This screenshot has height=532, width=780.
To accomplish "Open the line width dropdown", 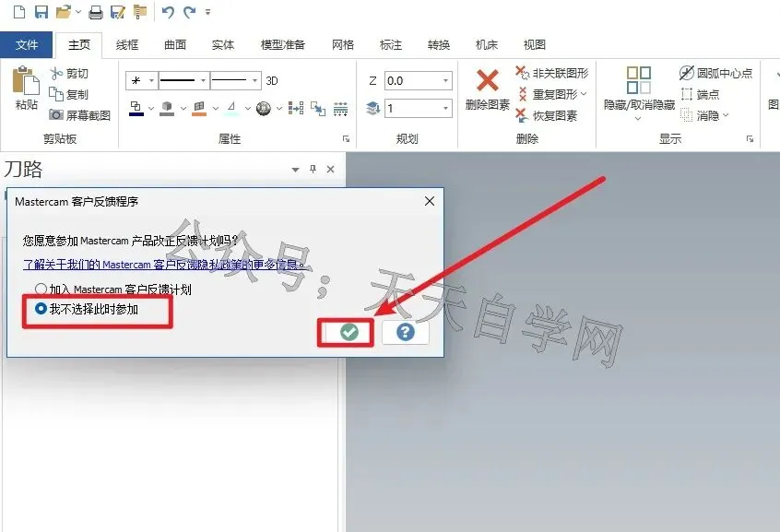I will [x=254, y=80].
